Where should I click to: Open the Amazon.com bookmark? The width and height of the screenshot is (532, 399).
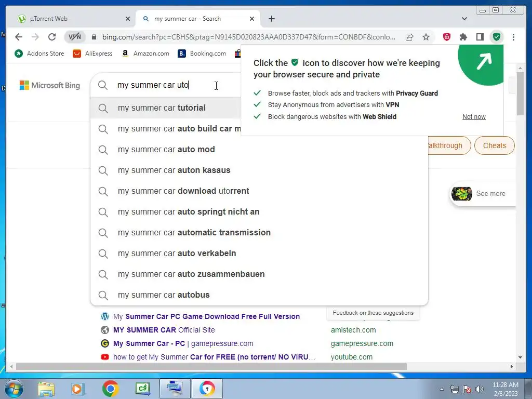(145, 54)
